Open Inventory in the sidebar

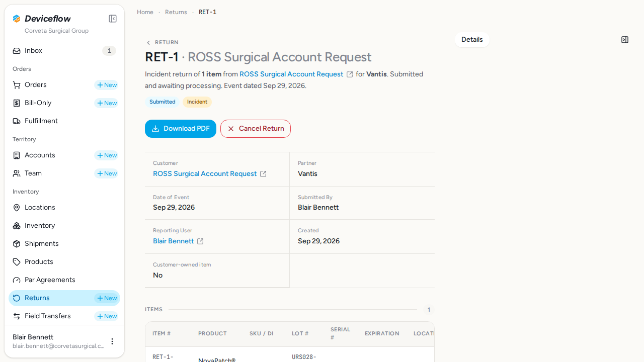(x=64, y=226)
